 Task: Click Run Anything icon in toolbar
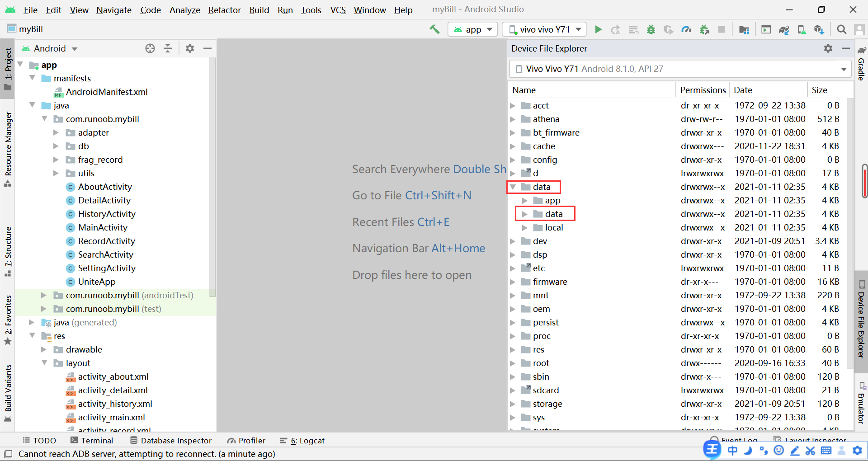coord(766,29)
